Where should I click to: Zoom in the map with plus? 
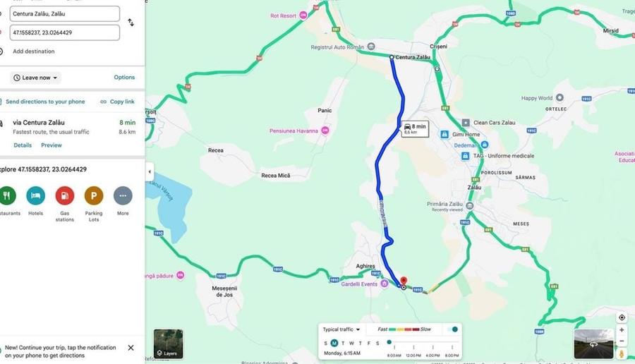[x=622, y=330]
